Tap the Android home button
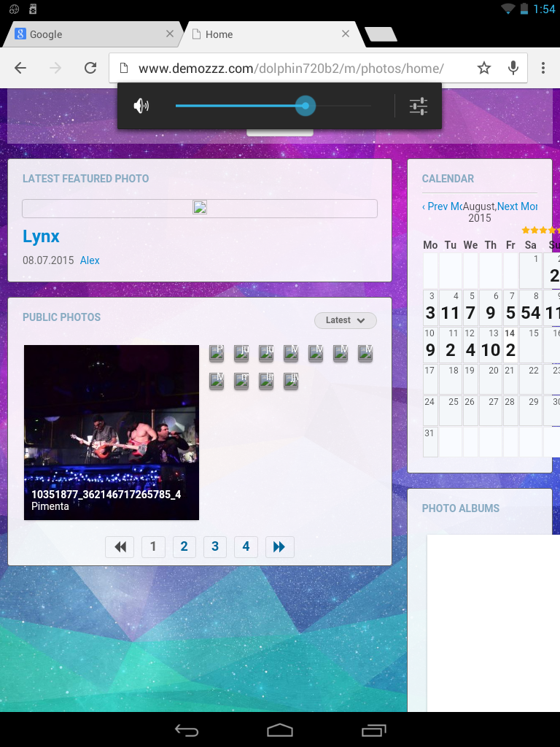This screenshot has width=560, height=747. (x=279, y=729)
